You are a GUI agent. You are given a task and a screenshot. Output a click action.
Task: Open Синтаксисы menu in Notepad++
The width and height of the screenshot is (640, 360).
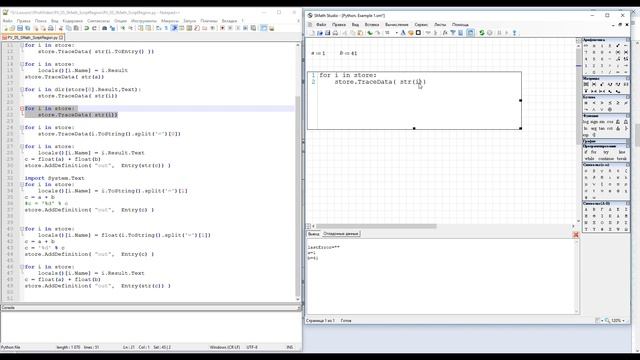click(x=98, y=21)
